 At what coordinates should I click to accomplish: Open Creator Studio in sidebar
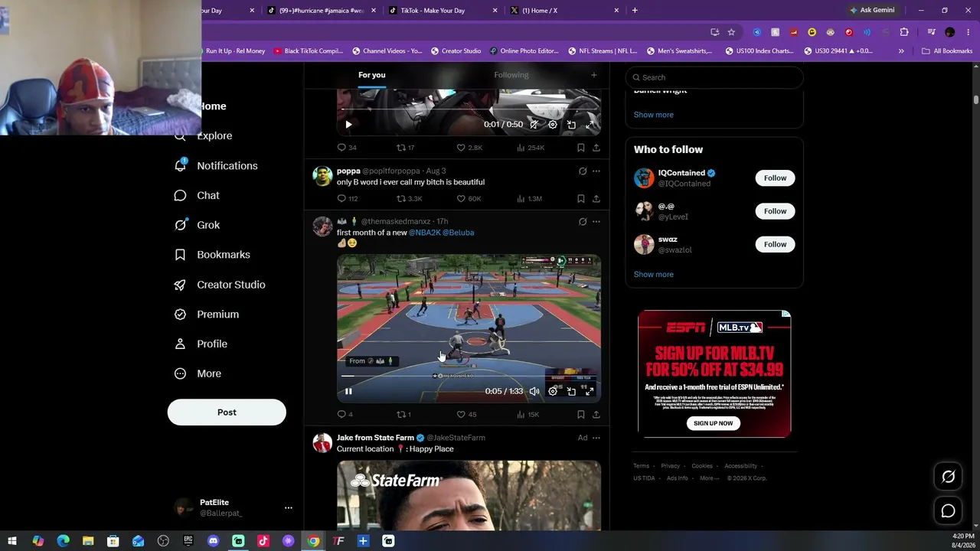click(220, 285)
